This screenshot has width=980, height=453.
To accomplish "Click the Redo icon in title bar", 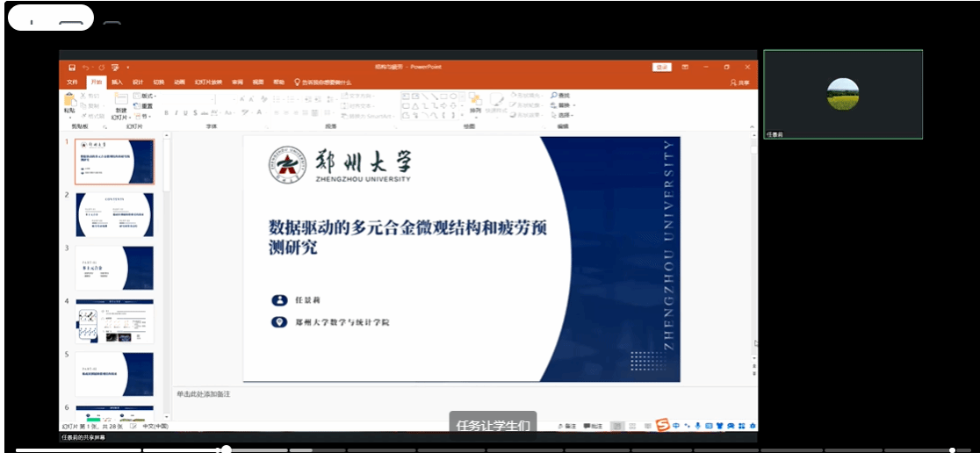I will click(101, 68).
